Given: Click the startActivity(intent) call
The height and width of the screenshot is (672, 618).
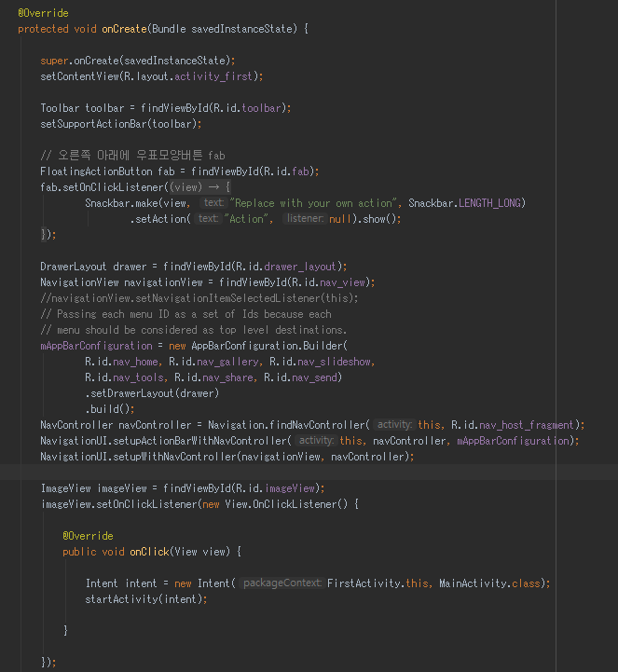Looking at the screenshot, I should (144, 599).
